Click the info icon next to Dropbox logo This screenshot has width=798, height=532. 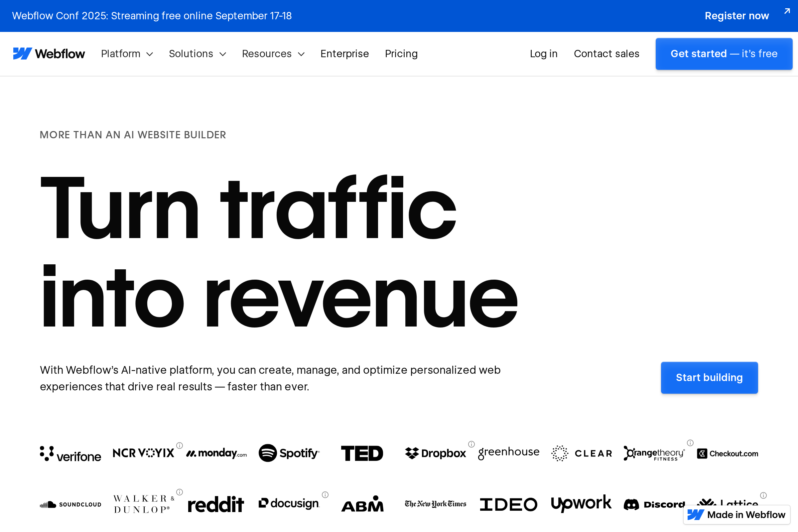[x=471, y=444]
